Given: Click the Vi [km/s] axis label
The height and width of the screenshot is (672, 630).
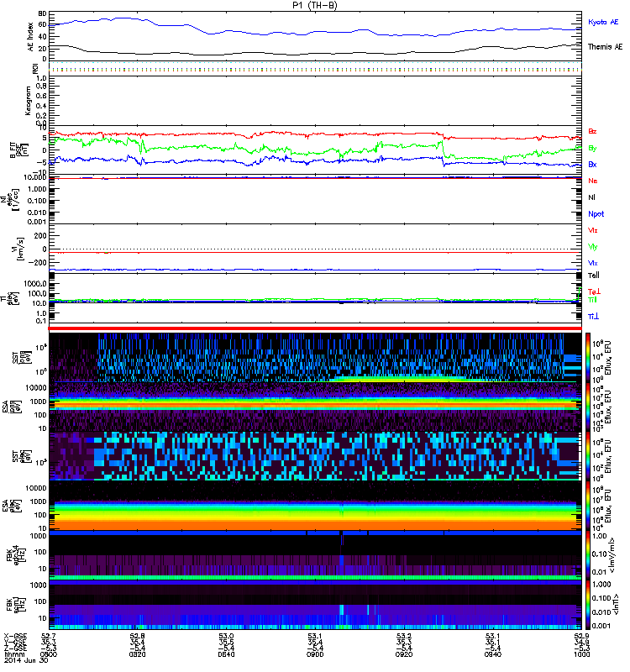Looking at the screenshot, I should 18,248.
